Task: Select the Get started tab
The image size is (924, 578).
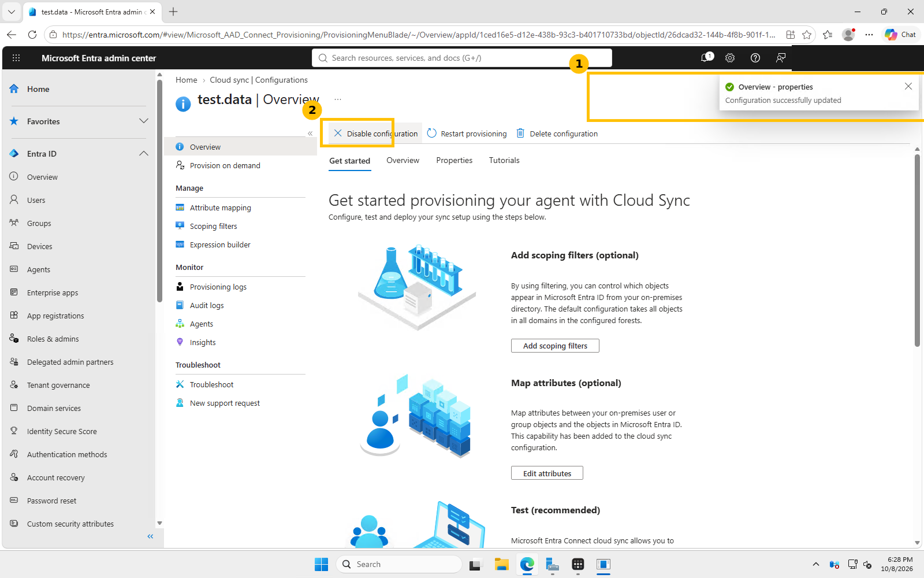Action: point(349,161)
